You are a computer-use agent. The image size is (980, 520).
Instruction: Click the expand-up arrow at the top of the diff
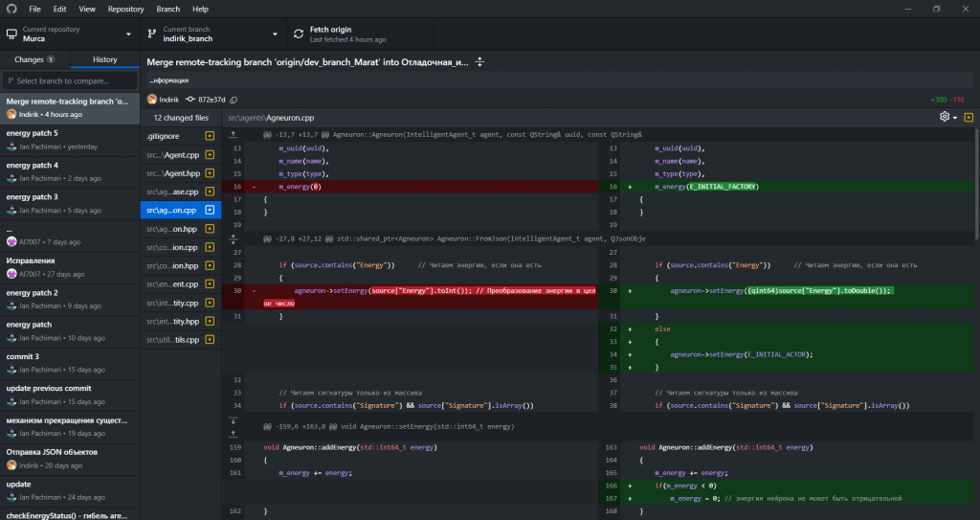coord(234,135)
